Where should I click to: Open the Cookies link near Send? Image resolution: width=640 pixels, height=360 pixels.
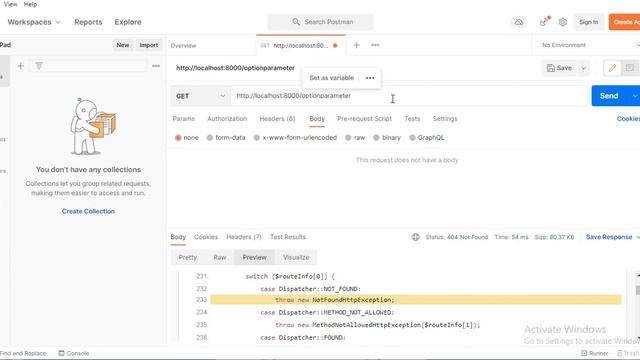point(628,118)
